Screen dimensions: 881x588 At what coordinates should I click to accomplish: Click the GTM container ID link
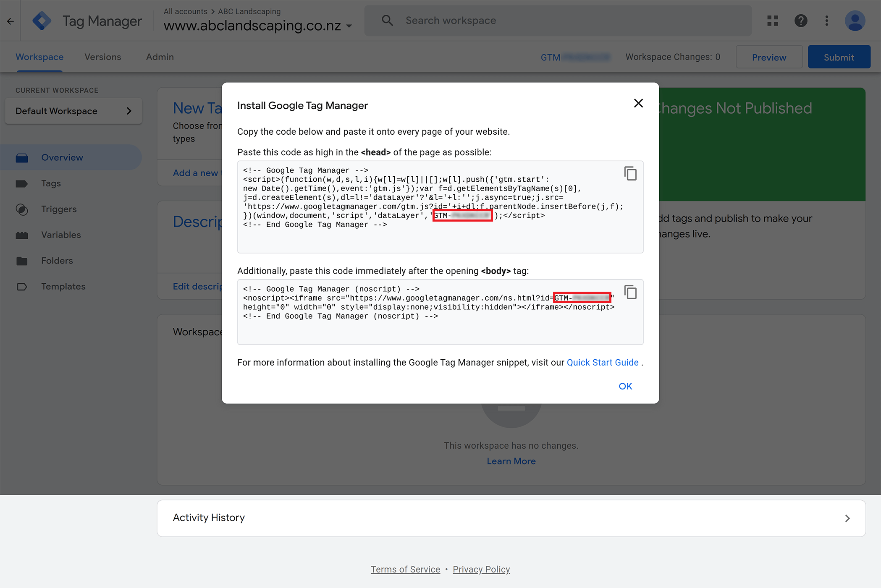tap(575, 57)
